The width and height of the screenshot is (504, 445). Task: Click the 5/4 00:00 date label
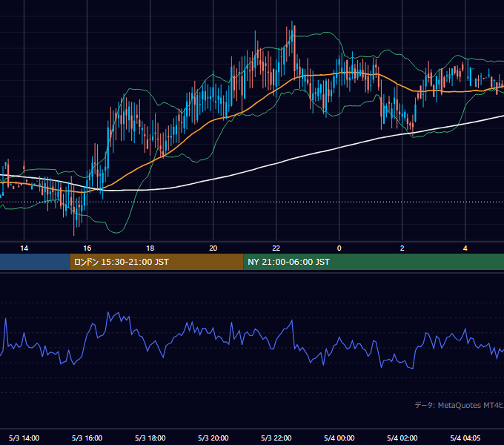click(339, 438)
